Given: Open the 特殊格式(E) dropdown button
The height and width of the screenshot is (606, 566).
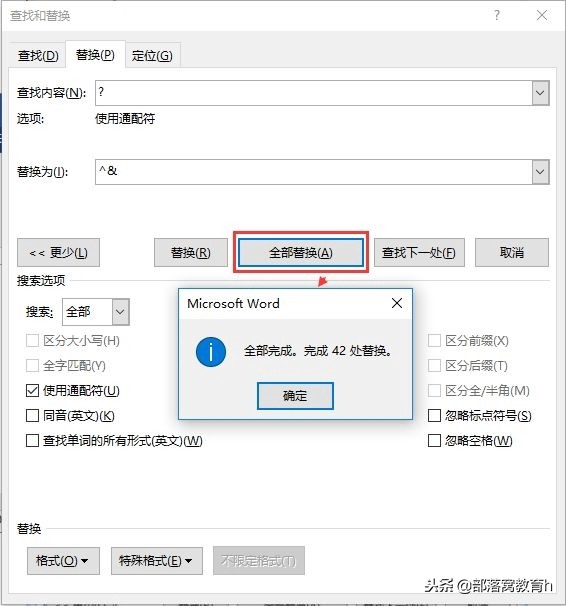Looking at the screenshot, I should [157, 561].
